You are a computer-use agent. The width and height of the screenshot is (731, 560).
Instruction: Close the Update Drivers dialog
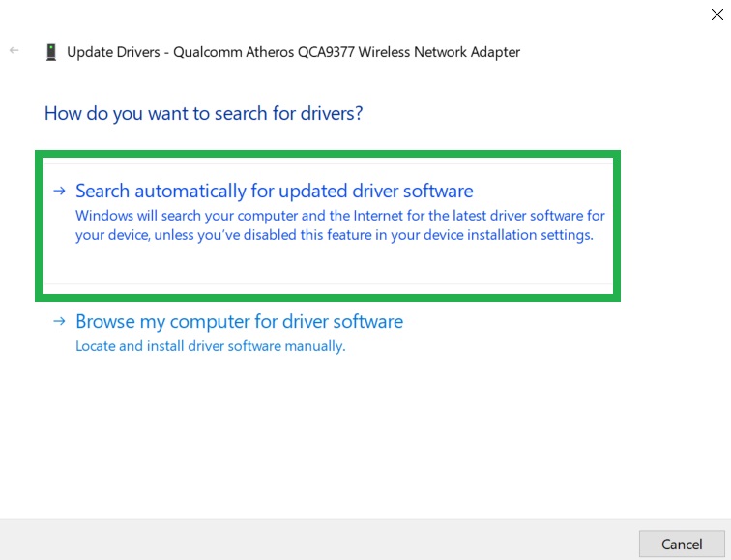click(x=717, y=15)
